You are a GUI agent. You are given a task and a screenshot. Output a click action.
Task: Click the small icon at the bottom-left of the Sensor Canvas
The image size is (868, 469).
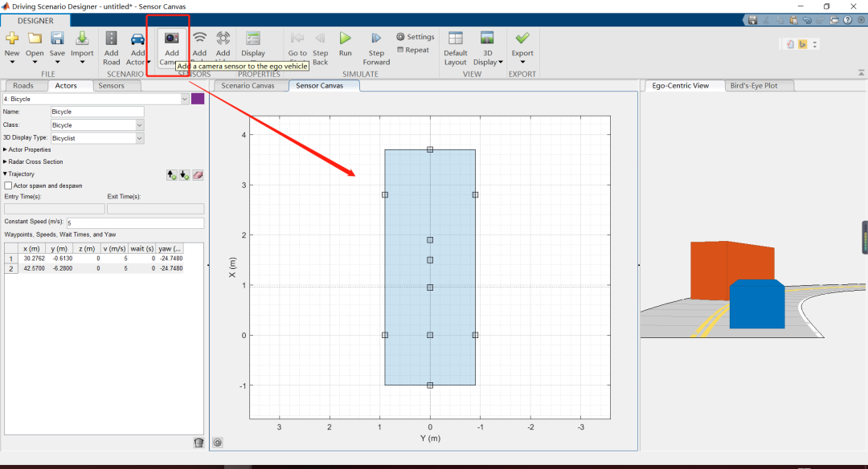point(218,442)
